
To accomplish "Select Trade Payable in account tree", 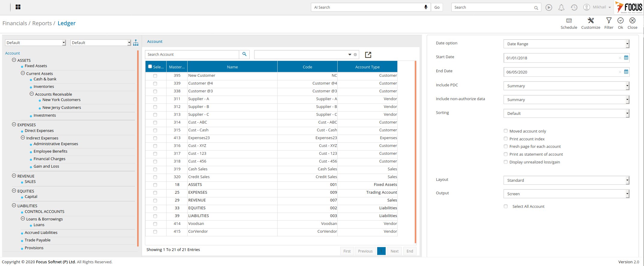I will tap(38, 240).
